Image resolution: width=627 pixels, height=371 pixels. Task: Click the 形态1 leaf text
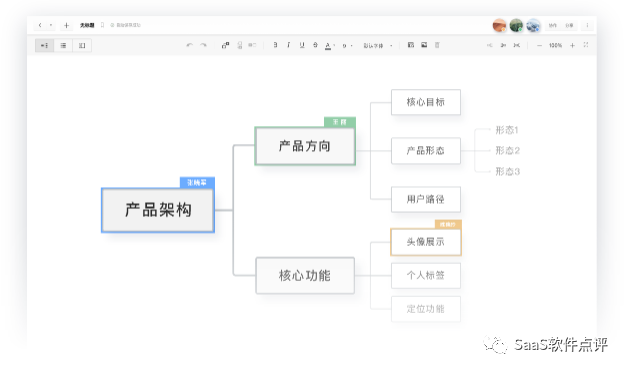[x=507, y=130]
